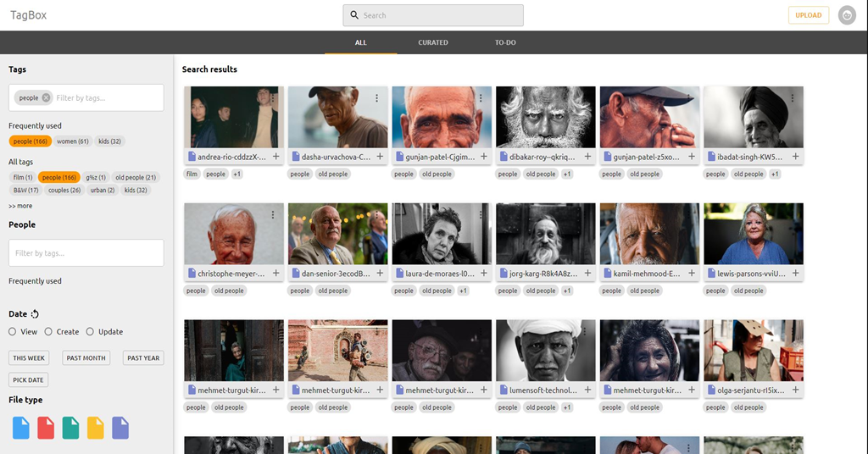Add tag to andrea-rio-cddzzX file
Image resolution: width=868 pixels, height=454 pixels.
click(275, 157)
